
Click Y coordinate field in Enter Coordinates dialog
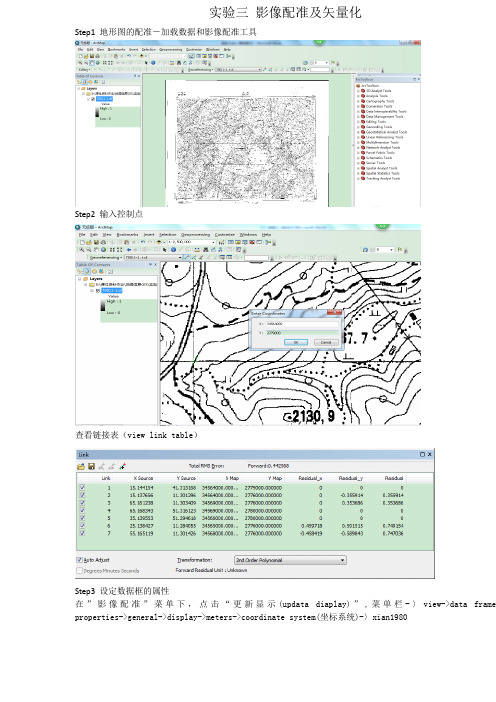302,333
